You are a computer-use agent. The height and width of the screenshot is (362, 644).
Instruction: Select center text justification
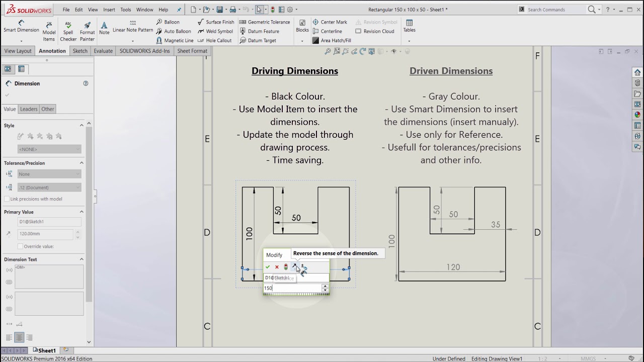(x=19, y=337)
